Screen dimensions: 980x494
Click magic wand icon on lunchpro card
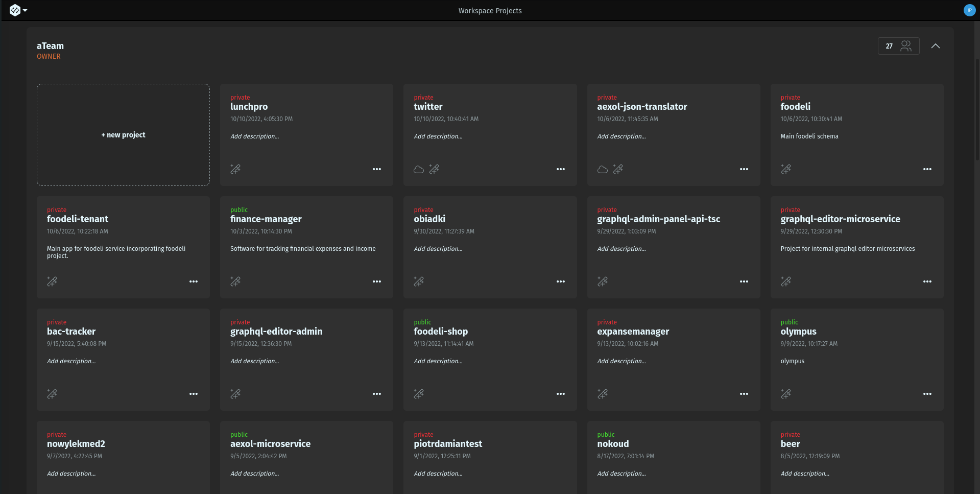tap(235, 169)
